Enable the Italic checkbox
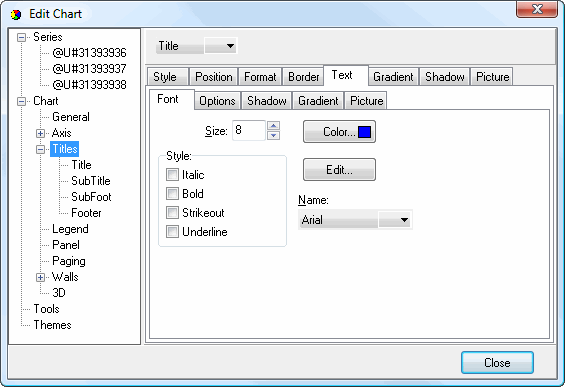Image resolution: width=565 pixels, height=387 pixels. [172, 175]
